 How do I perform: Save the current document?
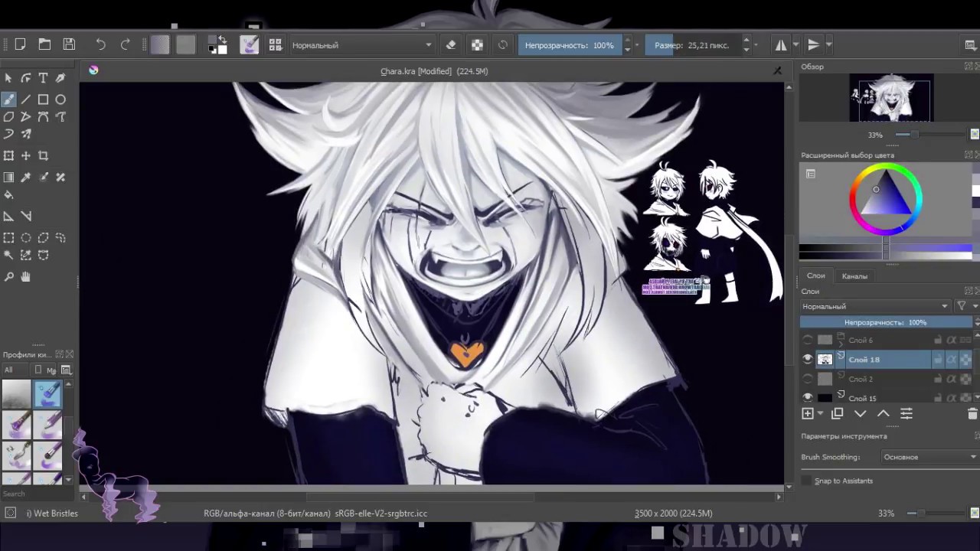point(69,44)
